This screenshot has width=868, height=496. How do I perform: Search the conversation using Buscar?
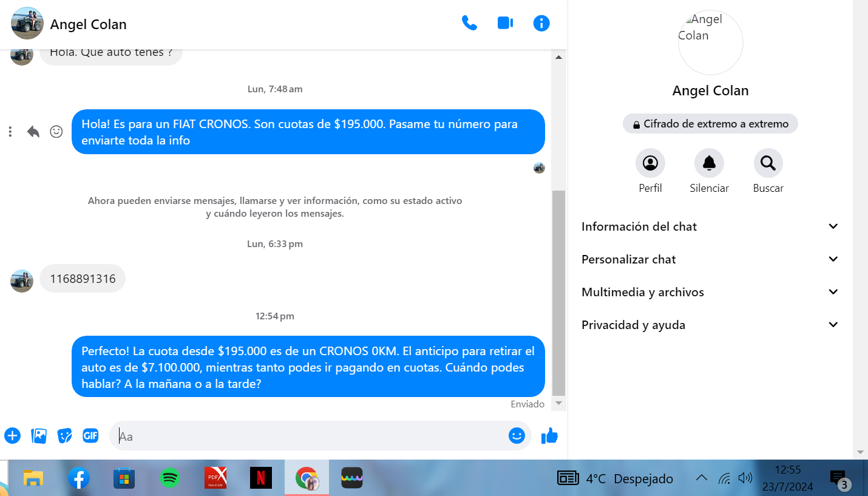coord(768,163)
